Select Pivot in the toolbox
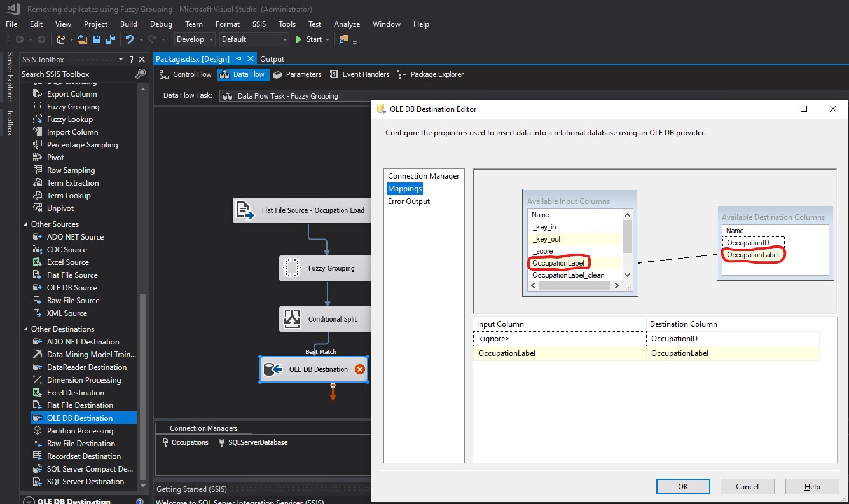The height and width of the screenshot is (504, 849). [x=55, y=158]
